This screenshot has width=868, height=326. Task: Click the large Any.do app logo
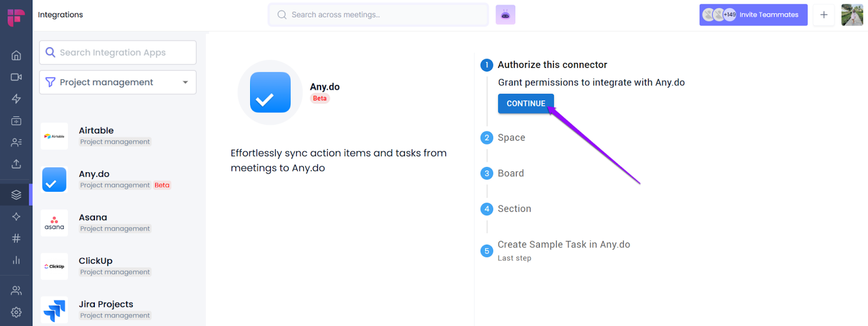(270, 92)
